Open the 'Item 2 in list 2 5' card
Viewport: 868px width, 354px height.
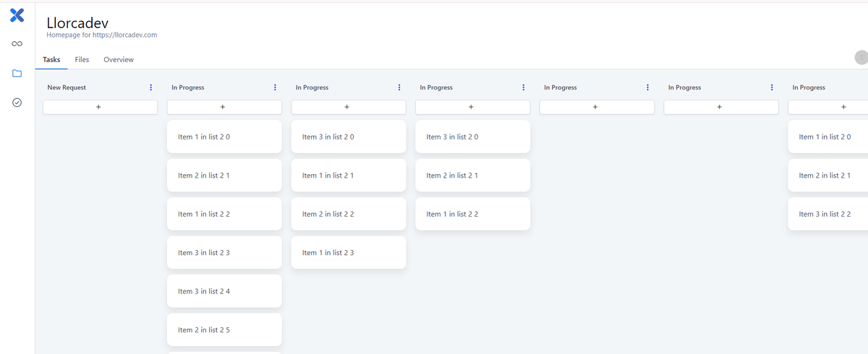[x=224, y=329]
